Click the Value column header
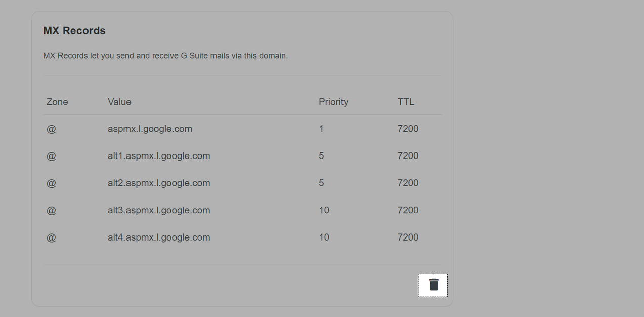 [x=119, y=102]
